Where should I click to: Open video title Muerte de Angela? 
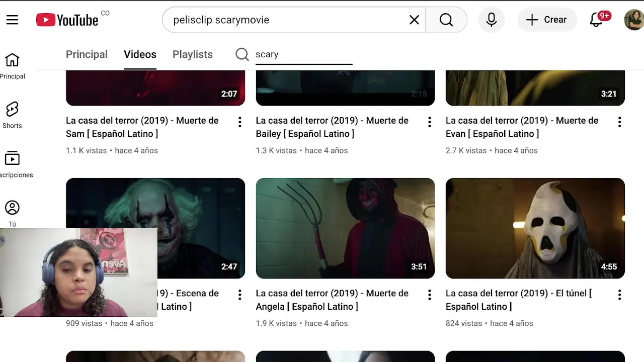click(332, 300)
